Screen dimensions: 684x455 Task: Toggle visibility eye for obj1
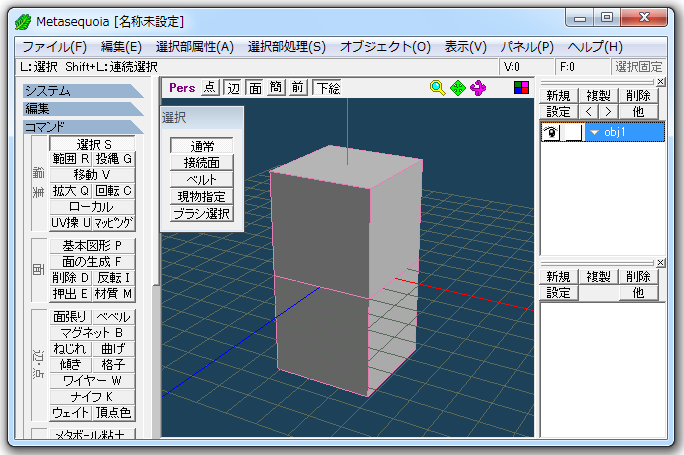pyautogui.click(x=551, y=132)
